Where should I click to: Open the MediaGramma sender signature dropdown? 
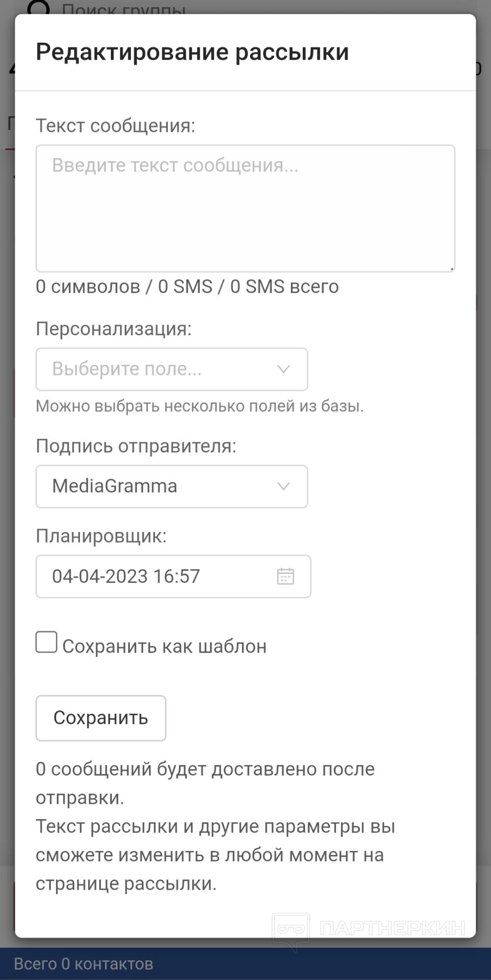(x=171, y=486)
